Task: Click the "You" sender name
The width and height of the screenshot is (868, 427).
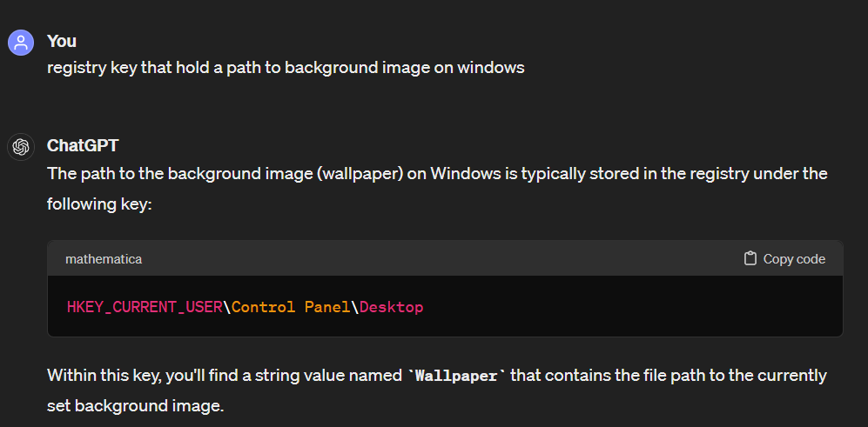Action: (61, 41)
